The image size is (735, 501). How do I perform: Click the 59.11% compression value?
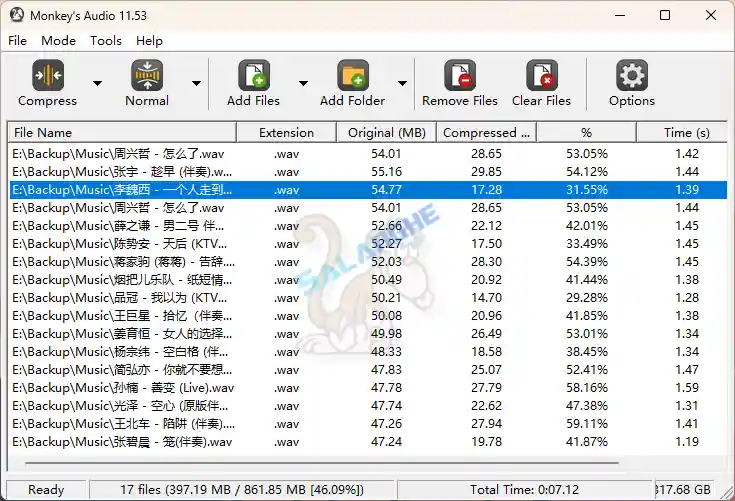587,424
